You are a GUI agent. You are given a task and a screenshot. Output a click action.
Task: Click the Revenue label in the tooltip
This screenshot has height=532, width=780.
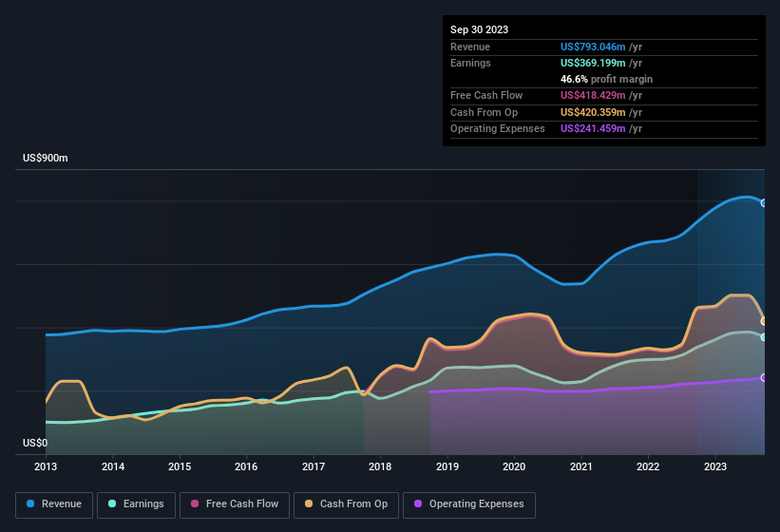470,47
